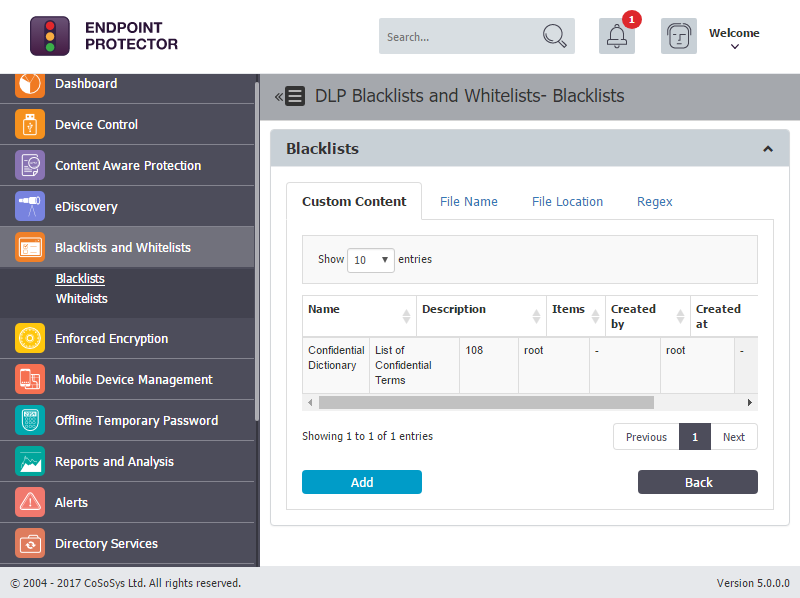Open Offline Temporary Password menu item
Viewport: 800px width, 598px height.
(127, 420)
